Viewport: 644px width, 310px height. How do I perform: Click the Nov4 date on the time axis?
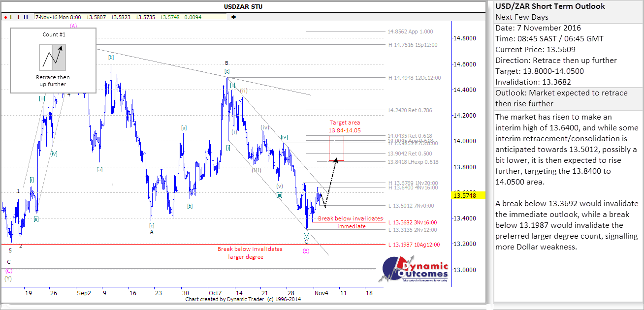pyautogui.click(x=322, y=293)
